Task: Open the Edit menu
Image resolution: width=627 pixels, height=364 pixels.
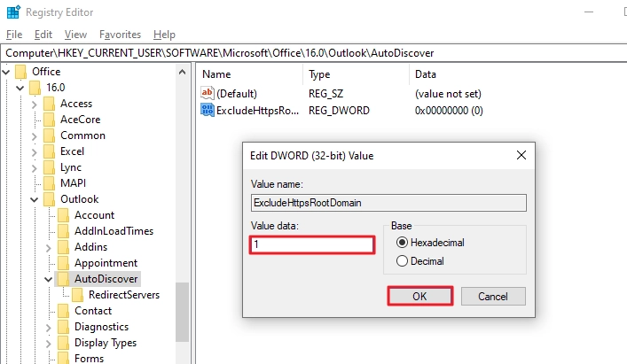Action: [43, 35]
